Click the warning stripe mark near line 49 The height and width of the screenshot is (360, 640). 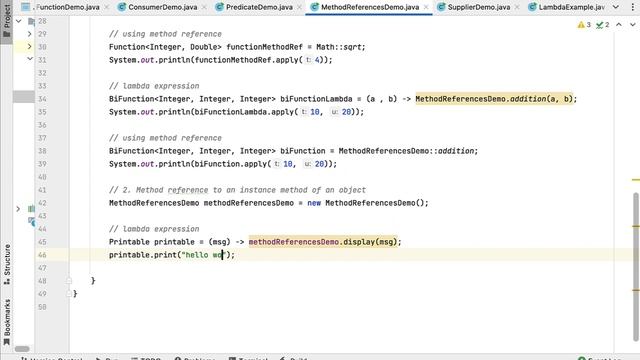point(636,290)
